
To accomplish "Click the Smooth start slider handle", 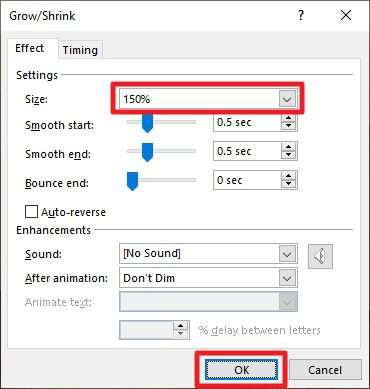I will (147, 123).
